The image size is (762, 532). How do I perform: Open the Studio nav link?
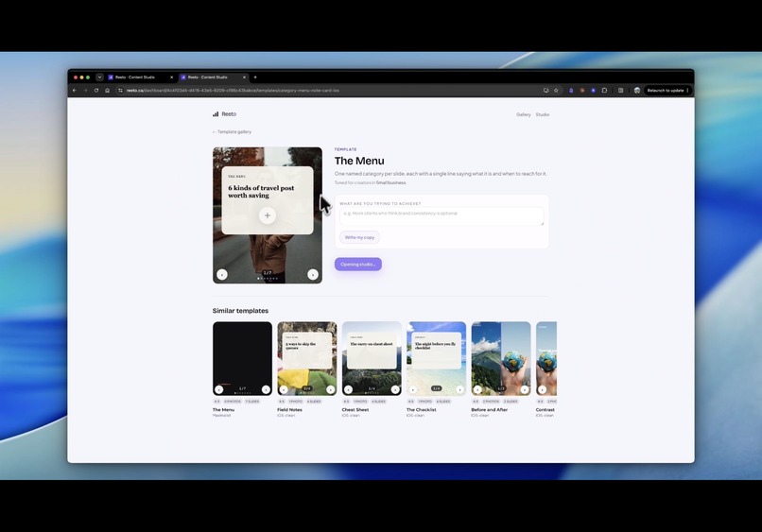pos(543,114)
